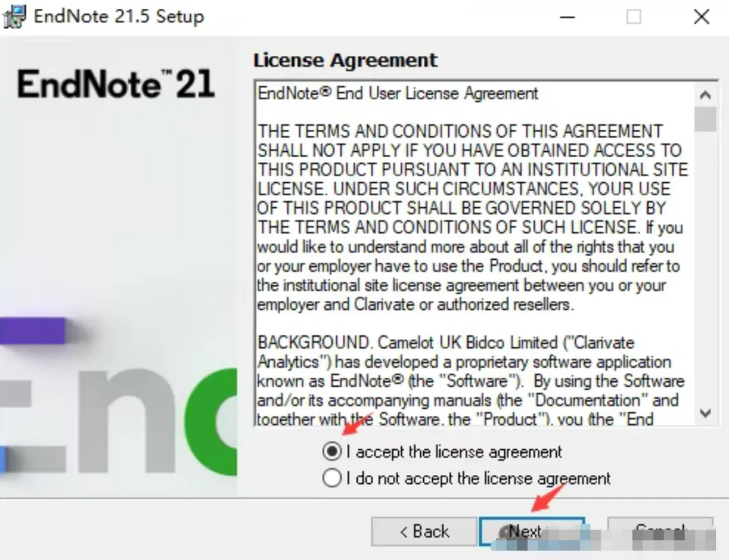Click the EndNote 21 logo heading

point(116,84)
